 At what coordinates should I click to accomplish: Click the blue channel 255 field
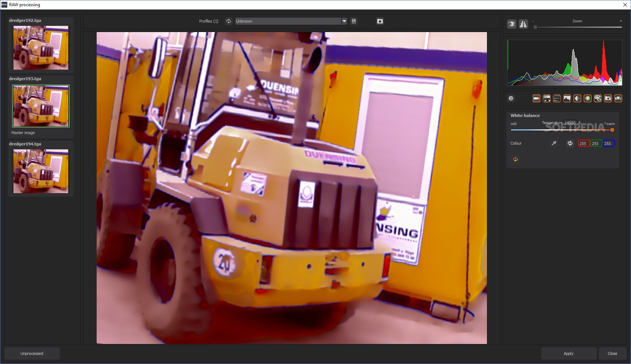tap(608, 143)
